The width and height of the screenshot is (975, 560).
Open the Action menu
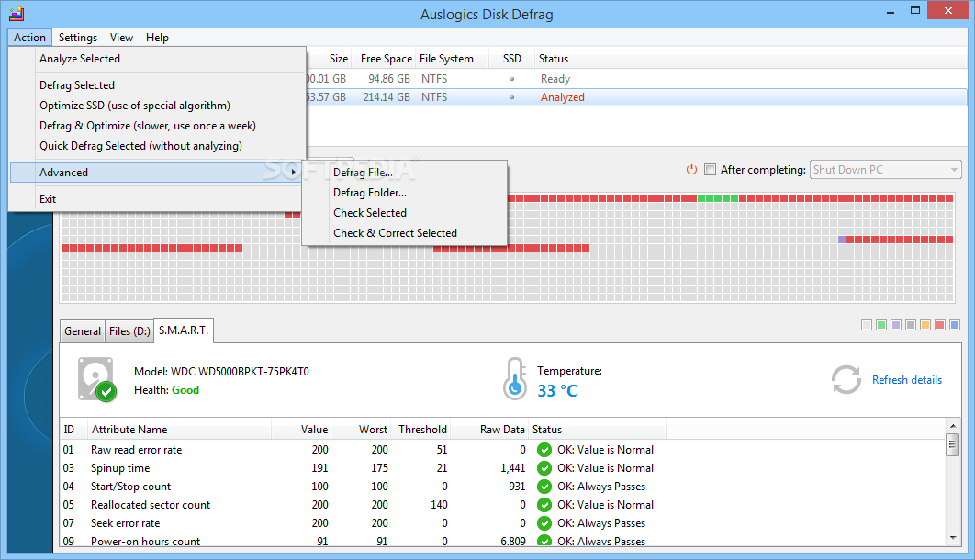(30, 38)
